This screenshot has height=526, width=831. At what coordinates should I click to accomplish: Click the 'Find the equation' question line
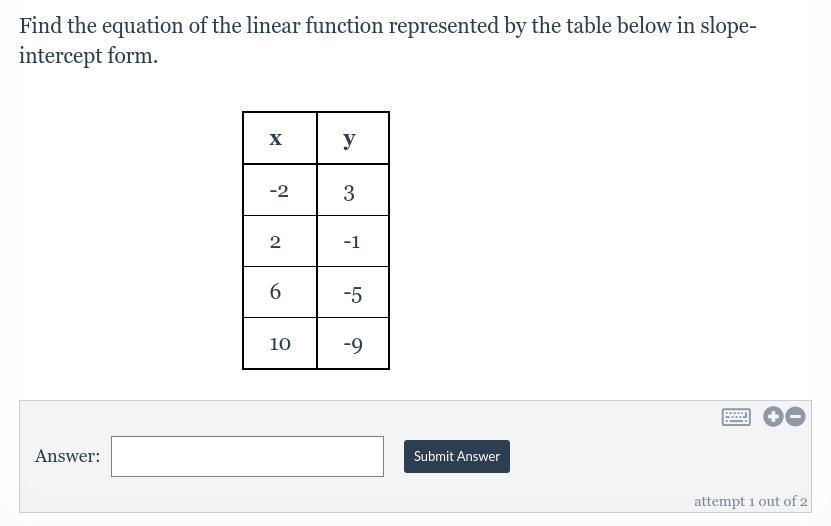tap(388, 26)
